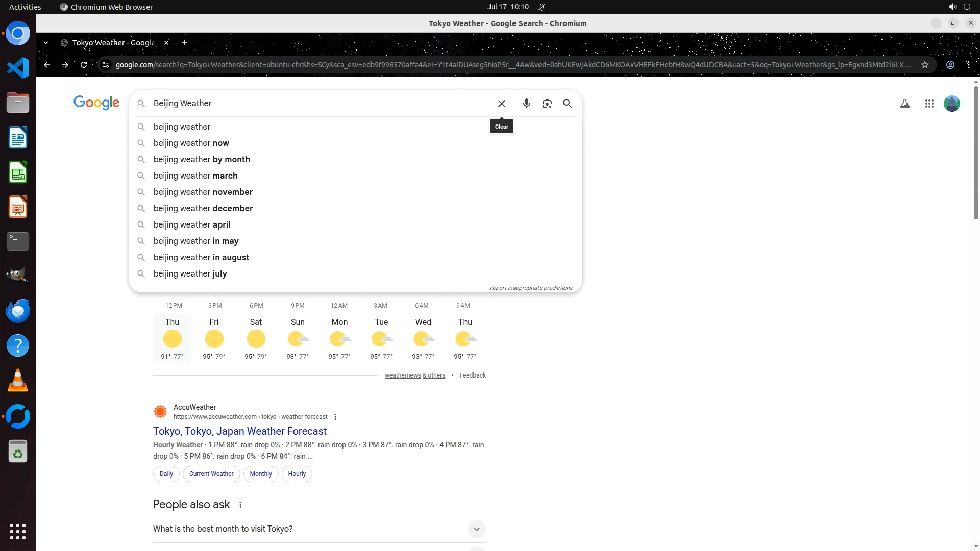Viewport: 980px width, 551px height.
Task: Open Search Labs flask icon
Action: tap(904, 104)
